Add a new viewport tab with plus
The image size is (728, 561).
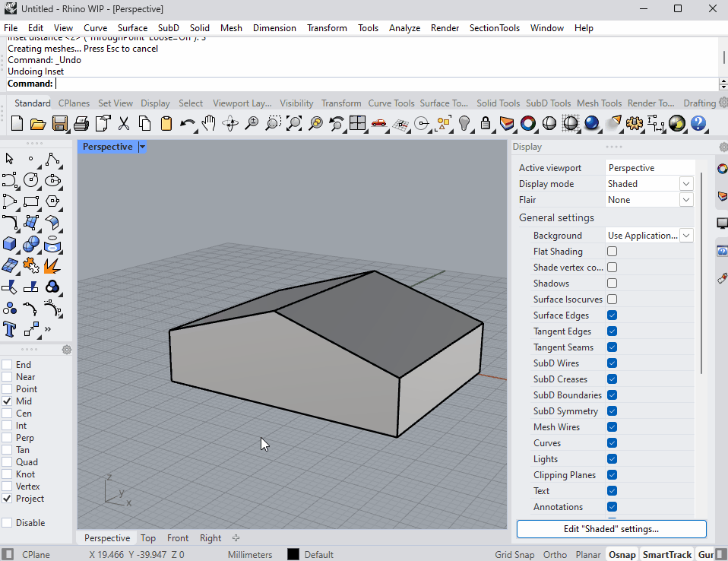[236, 537]
